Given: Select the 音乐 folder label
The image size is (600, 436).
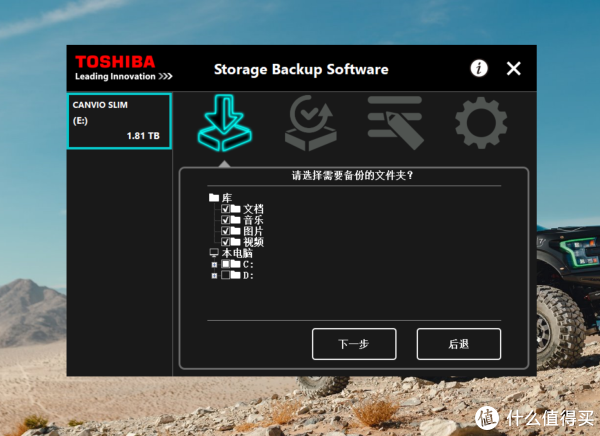Looking at the screenshot, I should click(x=253, y=220).
